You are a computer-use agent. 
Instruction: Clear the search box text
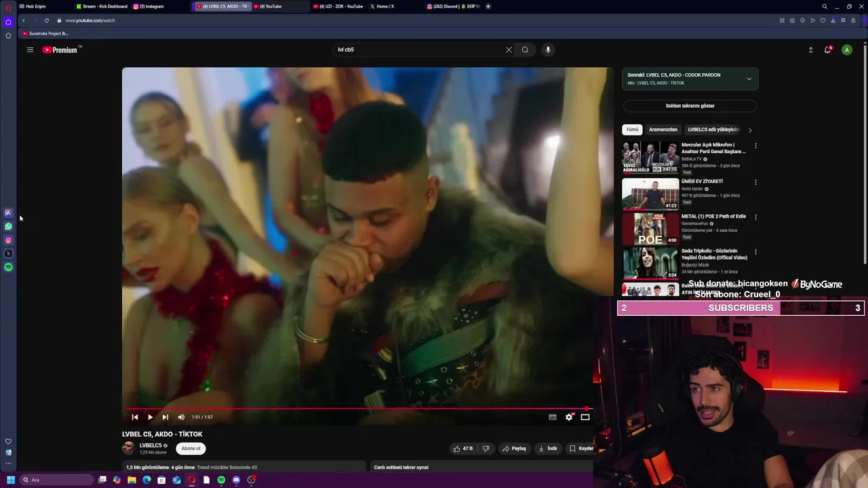[509, 49]
